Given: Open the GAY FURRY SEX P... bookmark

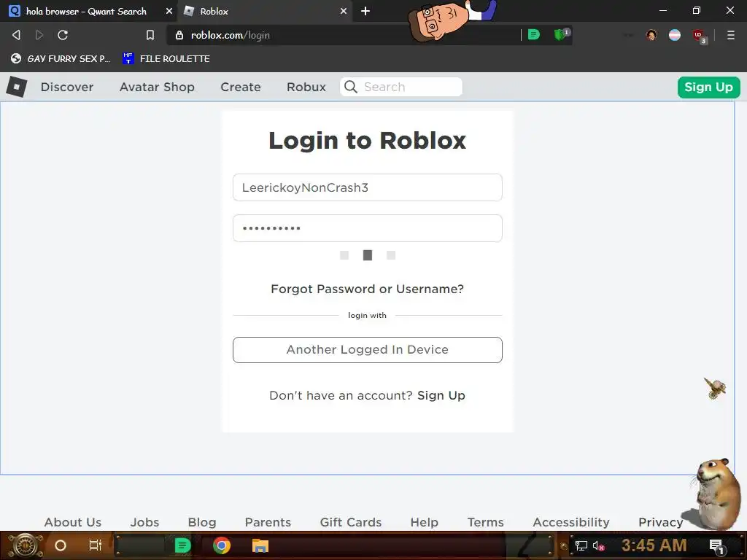Looking at the screenshot, I should (61, 58).
